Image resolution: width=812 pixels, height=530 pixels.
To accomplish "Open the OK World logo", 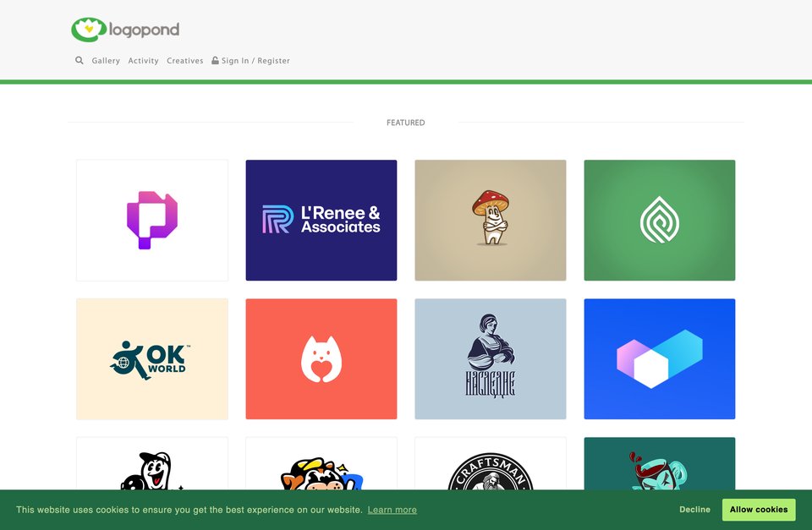I will click(x=152, y=359).
